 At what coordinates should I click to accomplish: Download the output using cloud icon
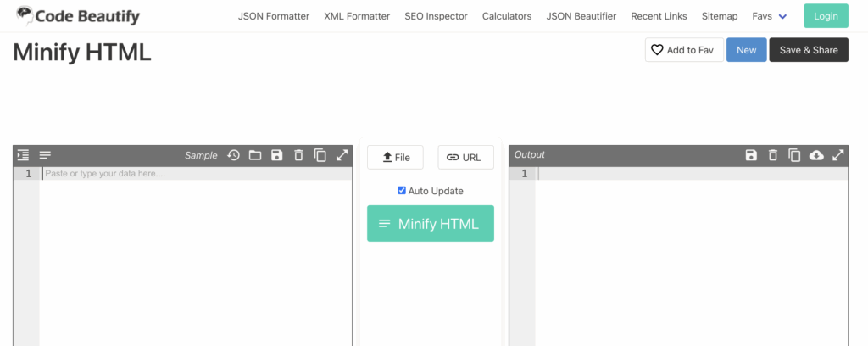click(816, 155)
